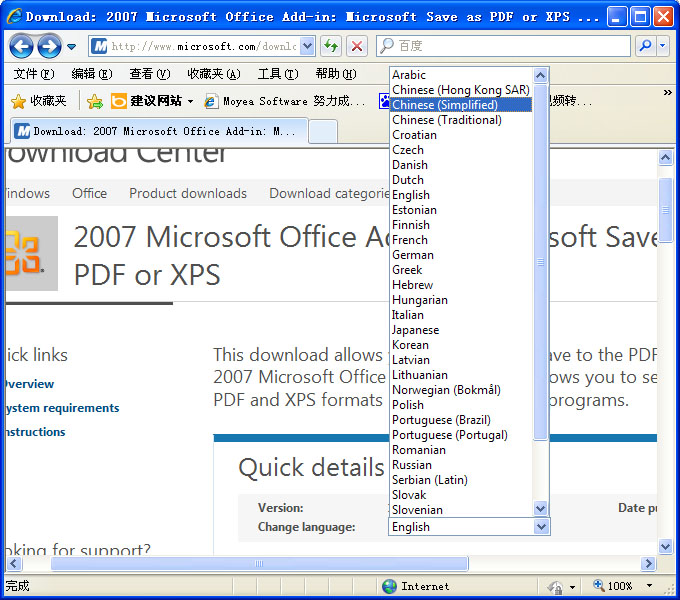Select Chinese (Simplified) language
Viewport: 680px width, 600px height.
pos(461,105)
